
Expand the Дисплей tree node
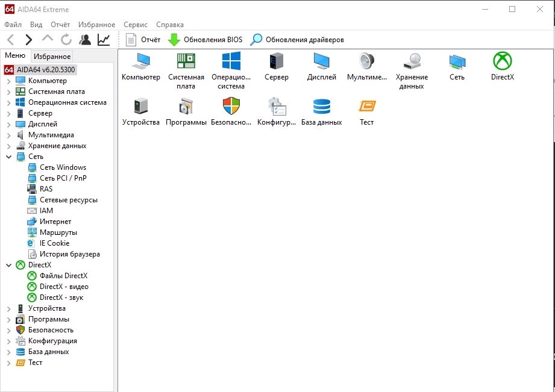point(9,125)
